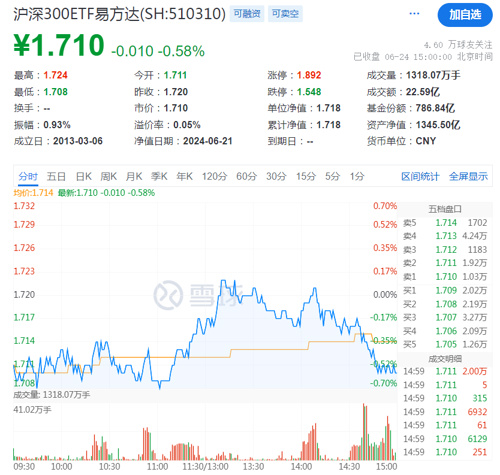500x475 pixels.
Task: Click the stock title 沪深300ETF易方达(SH:510310)
Action: click(x=119, y=14)
